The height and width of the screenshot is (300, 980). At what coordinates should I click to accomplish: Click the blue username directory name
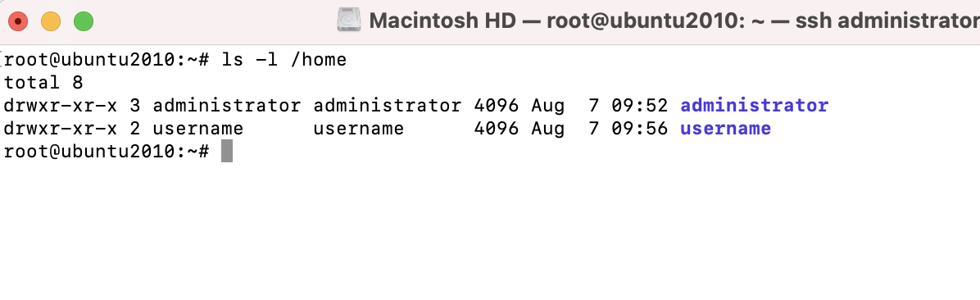(x=725, y=128)
